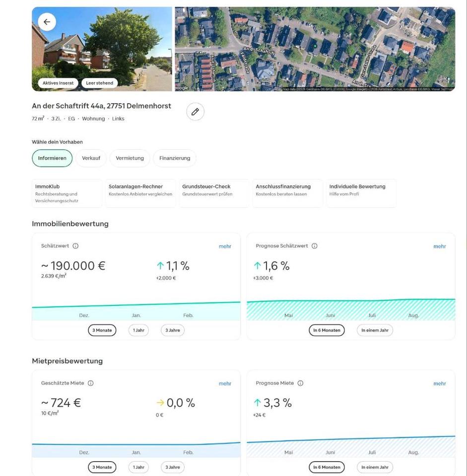Click the Schätzwert trend line chart
The width and height of the screenshot is (467, 476).
(136, 305)
